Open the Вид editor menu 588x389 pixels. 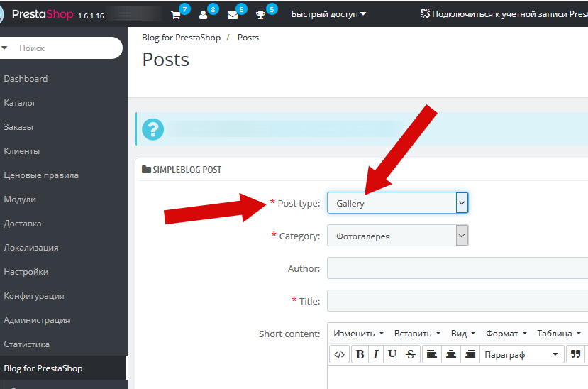coord(463,334)
